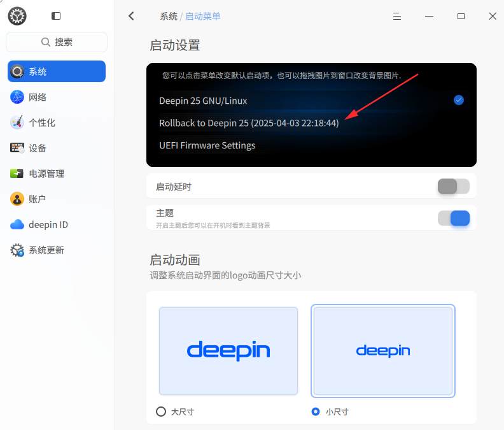Click the deepin ID cloud icon

(17, 224)
